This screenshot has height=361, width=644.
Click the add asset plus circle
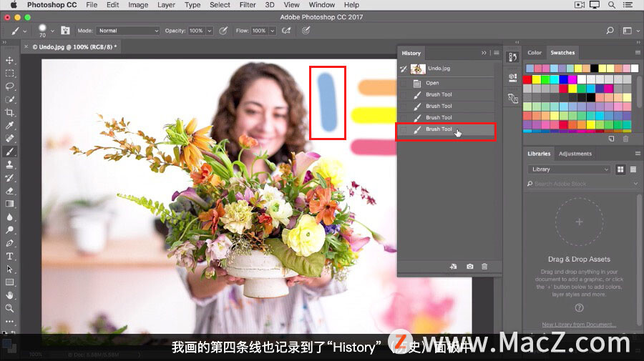(x=579, y=222)
